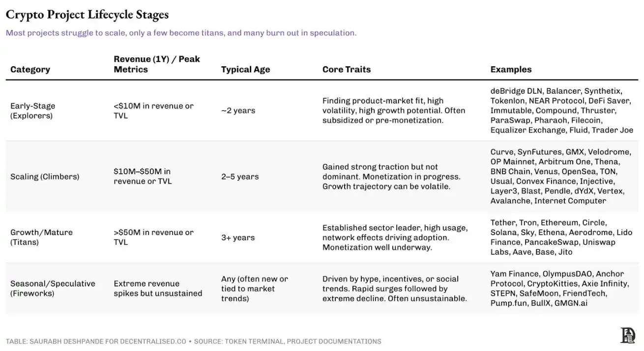This screenshot has height=351, width=644.
Task: Click the Category column header
Action: tap(30, 69)
